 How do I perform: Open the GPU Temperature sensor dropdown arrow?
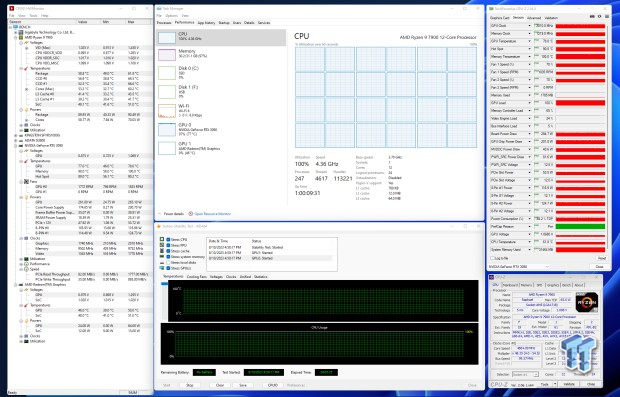529,41
